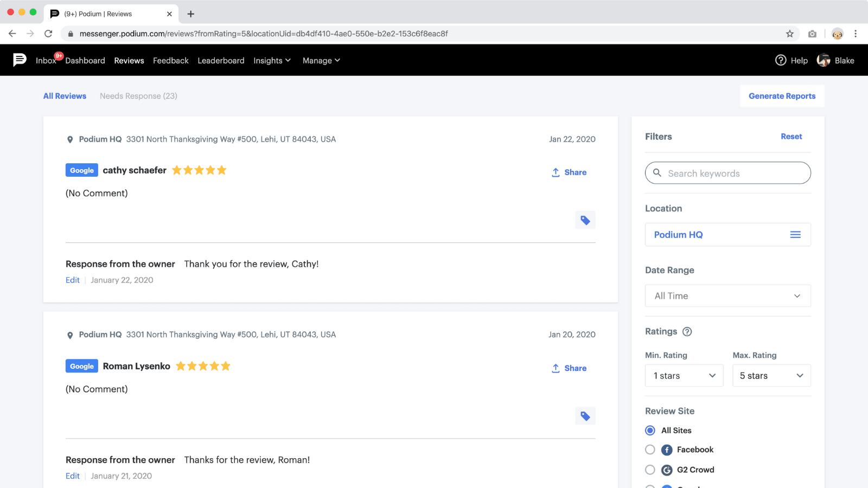Tag cathy schaefer's review
The width and height of the screenshot is (868, 488).
tap(585, 220)
